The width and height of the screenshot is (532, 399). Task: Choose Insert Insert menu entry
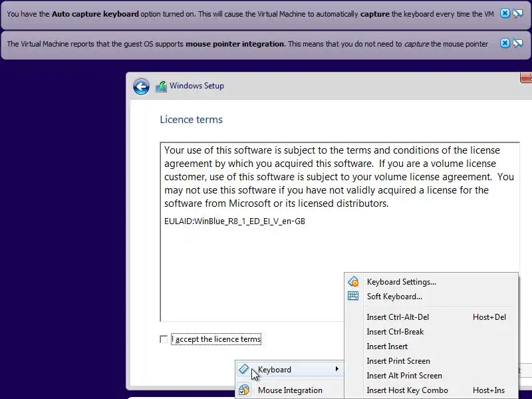(431, 346)
